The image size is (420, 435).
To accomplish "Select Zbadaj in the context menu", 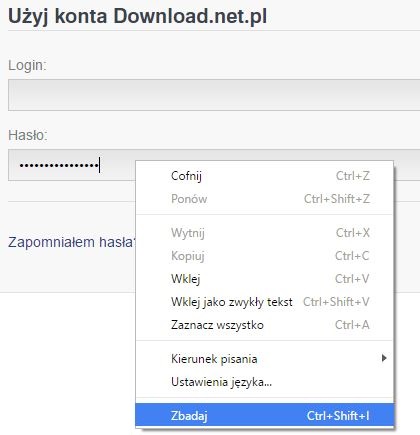I will tap(265, 415).
